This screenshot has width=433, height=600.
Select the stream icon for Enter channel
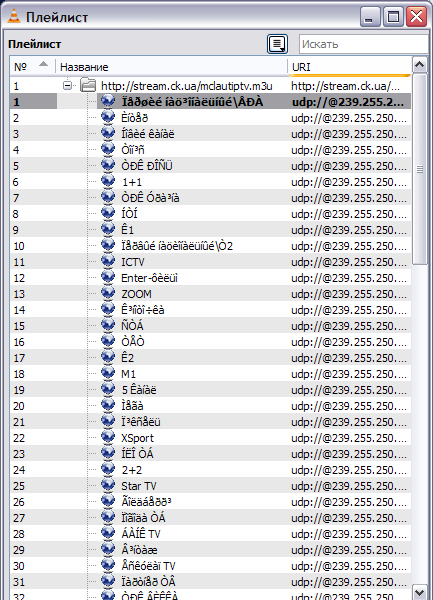[x=108, y=277]
